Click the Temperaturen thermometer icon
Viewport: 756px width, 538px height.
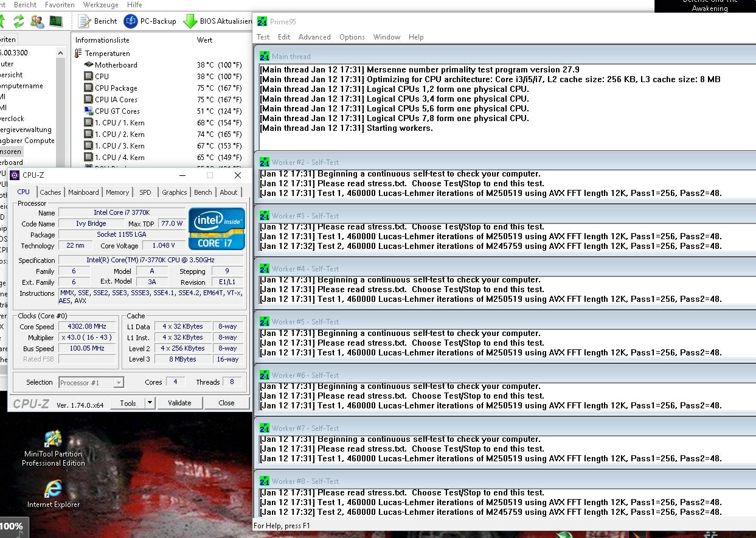[78, 54]
